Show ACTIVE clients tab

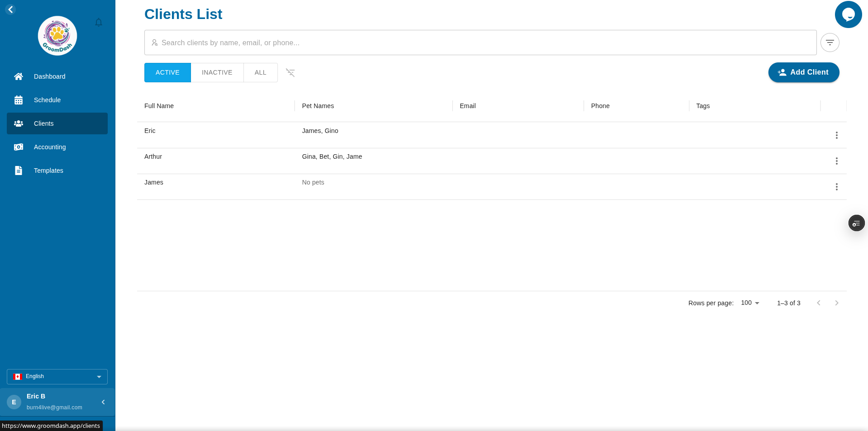pos(167,72)
